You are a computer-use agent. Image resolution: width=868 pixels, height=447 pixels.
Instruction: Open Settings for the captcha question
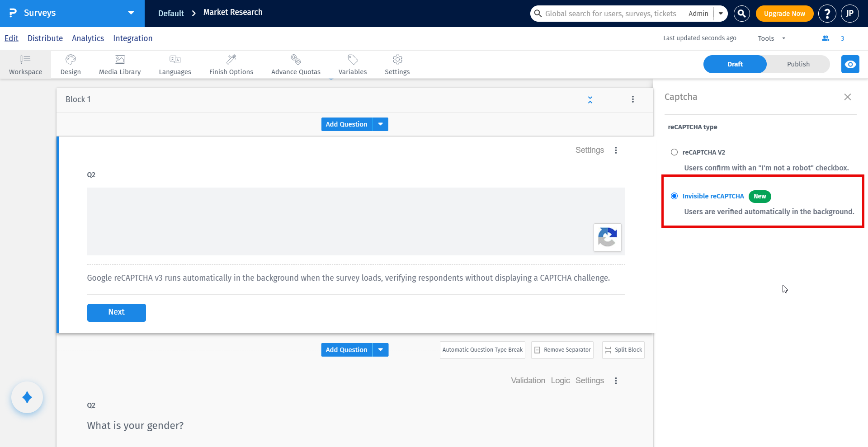click(590, 150)
